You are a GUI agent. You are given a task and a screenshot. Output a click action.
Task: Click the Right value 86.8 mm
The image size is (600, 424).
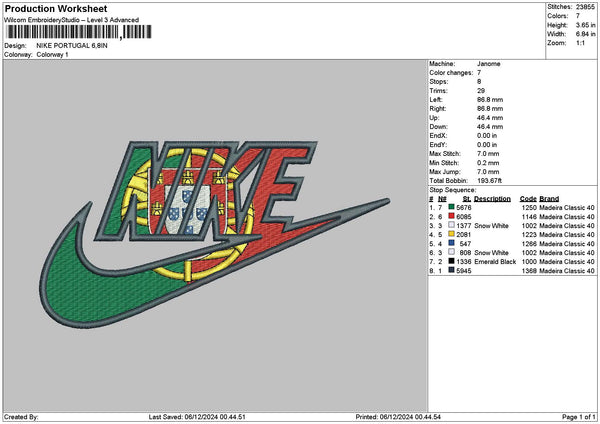(x=490, y=109)
